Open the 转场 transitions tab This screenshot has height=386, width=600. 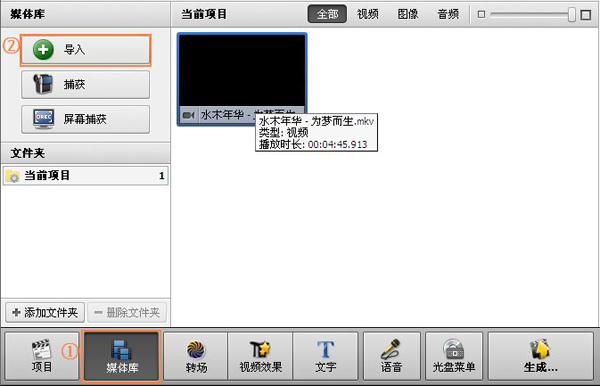(x=196, y=356)
